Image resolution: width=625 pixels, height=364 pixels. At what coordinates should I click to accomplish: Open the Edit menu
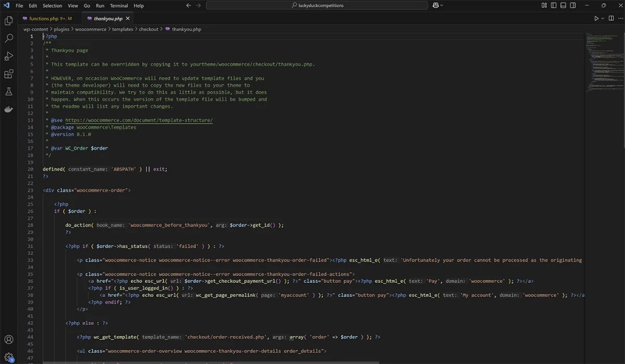tap(33, 5)
